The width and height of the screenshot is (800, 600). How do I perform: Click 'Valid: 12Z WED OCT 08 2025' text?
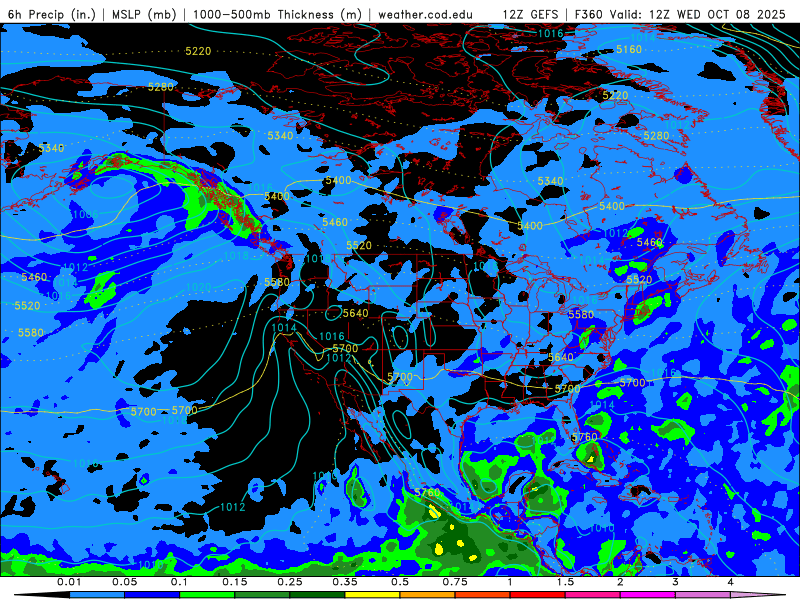point(699,14)
